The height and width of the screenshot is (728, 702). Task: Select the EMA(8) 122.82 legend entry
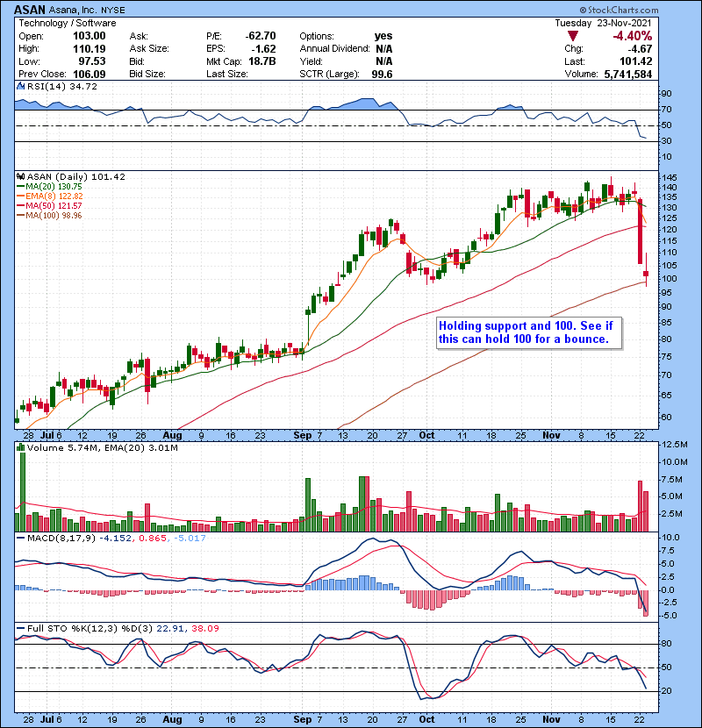point(51,196)
